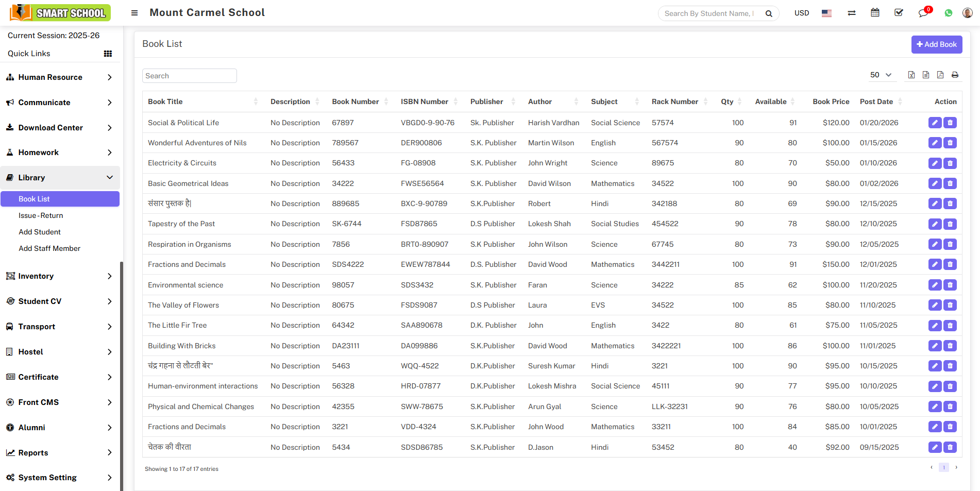Click the session switch arrows icon
The width and height of the screenshot is (980, 491).
point(851,13)
